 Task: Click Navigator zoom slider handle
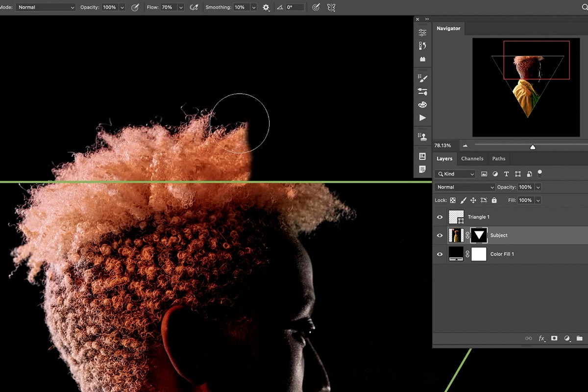[x=533, y=147]
